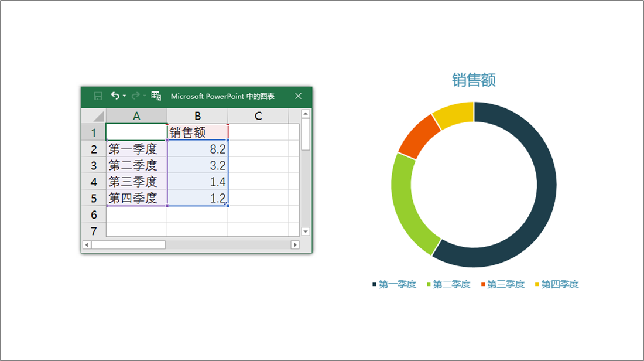Click the horizontal scrollbar left arrow
The width and height of the screenshot is (644, 361).
click(87, 244)
